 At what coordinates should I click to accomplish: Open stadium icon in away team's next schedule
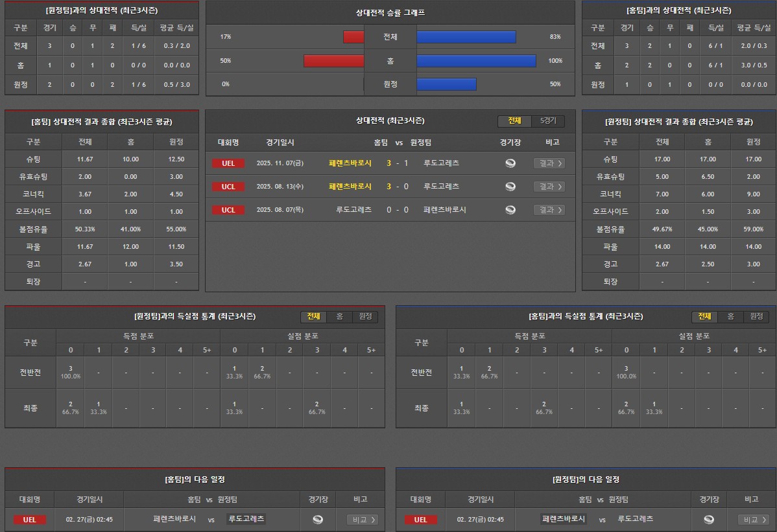709,520
